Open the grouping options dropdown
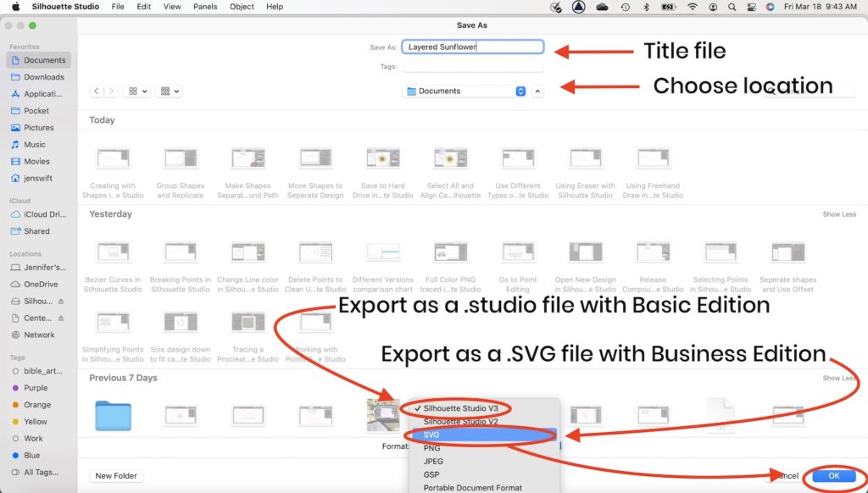Viewport: 868px width, 493px height. [170, 91]
